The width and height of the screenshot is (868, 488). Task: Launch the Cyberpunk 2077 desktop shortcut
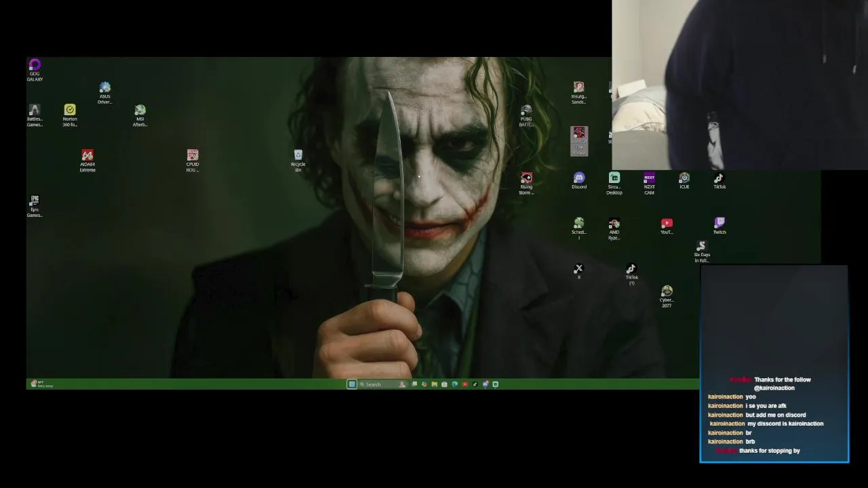[x=667, y=297]
